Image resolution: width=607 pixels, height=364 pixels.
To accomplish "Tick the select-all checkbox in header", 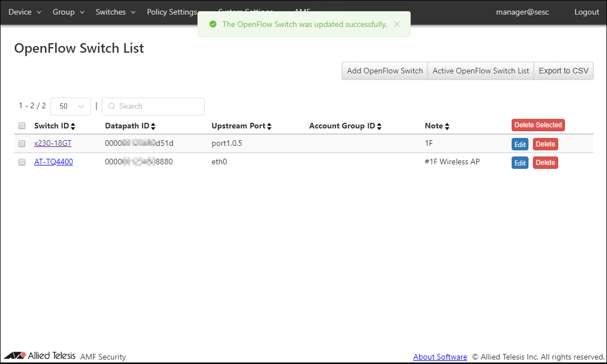I will (22, 126).
